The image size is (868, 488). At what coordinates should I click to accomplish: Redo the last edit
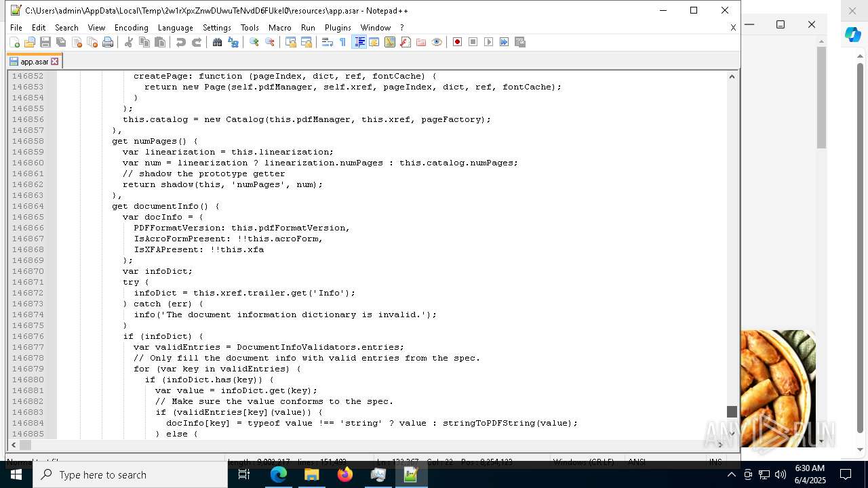pyautogui.click(x=197, y=42)
